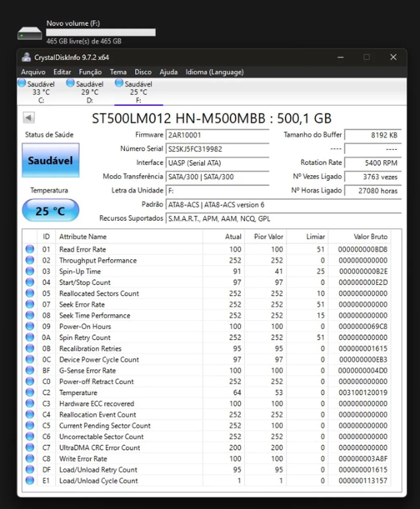Click the Rotation Rate field 5400 RPM

(x=373, y=163)
